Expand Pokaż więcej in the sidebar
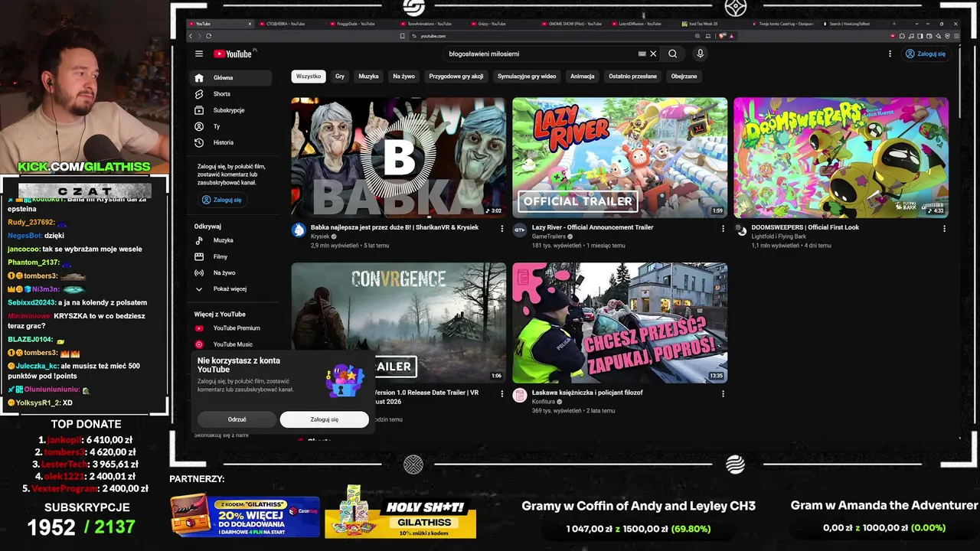 (x=230, y=289)
